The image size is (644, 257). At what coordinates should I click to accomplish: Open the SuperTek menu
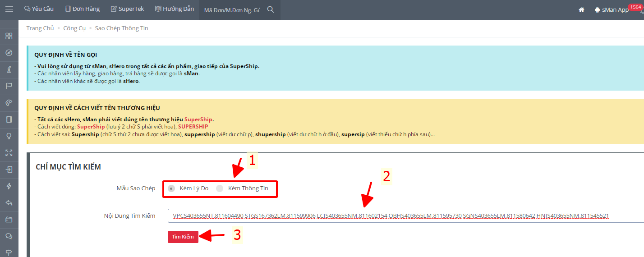127,9
